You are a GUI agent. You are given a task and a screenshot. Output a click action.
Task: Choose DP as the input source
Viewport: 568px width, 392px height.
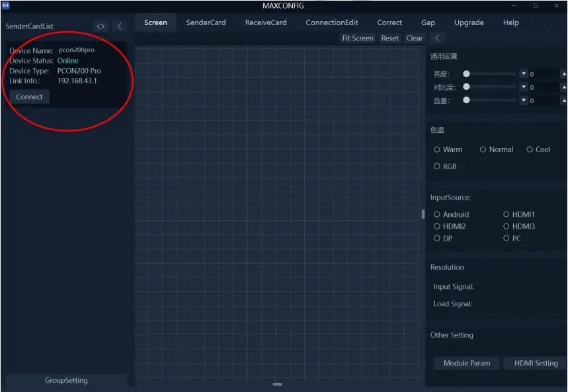[443, 239]
